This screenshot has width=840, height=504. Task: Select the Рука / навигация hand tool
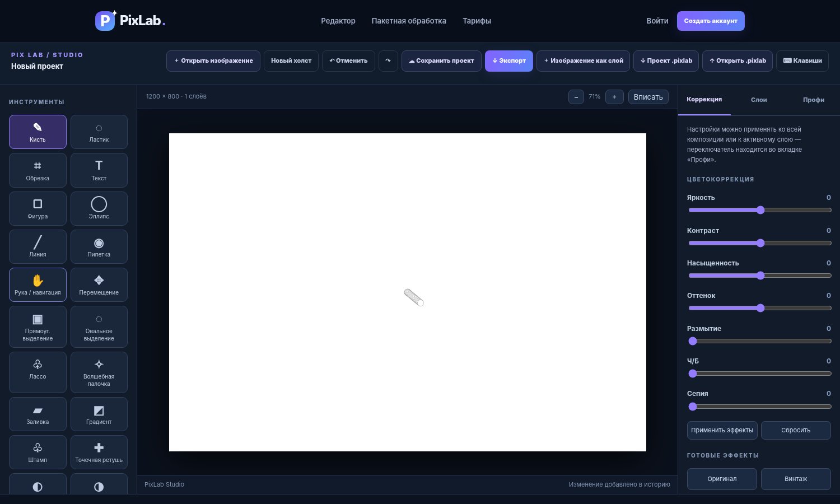(x=38, y=284)
